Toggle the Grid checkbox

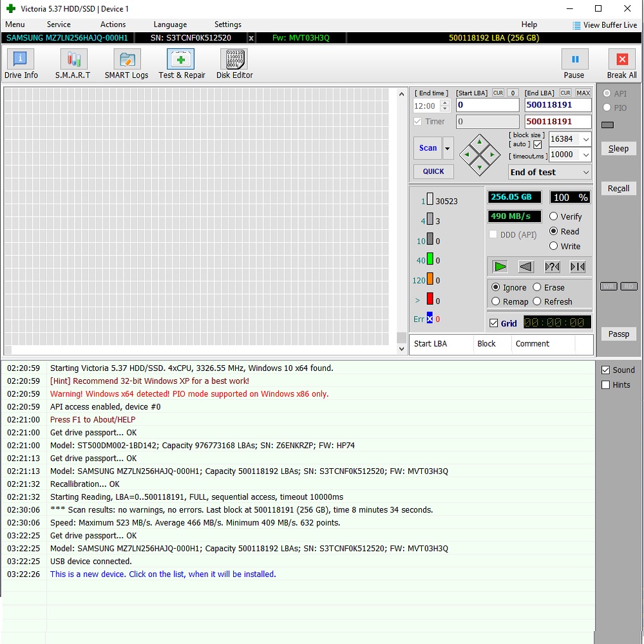point(494,323)
